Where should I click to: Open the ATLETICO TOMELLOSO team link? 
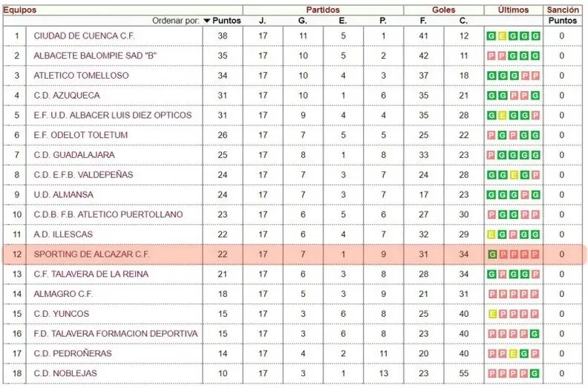pos(81,76)
